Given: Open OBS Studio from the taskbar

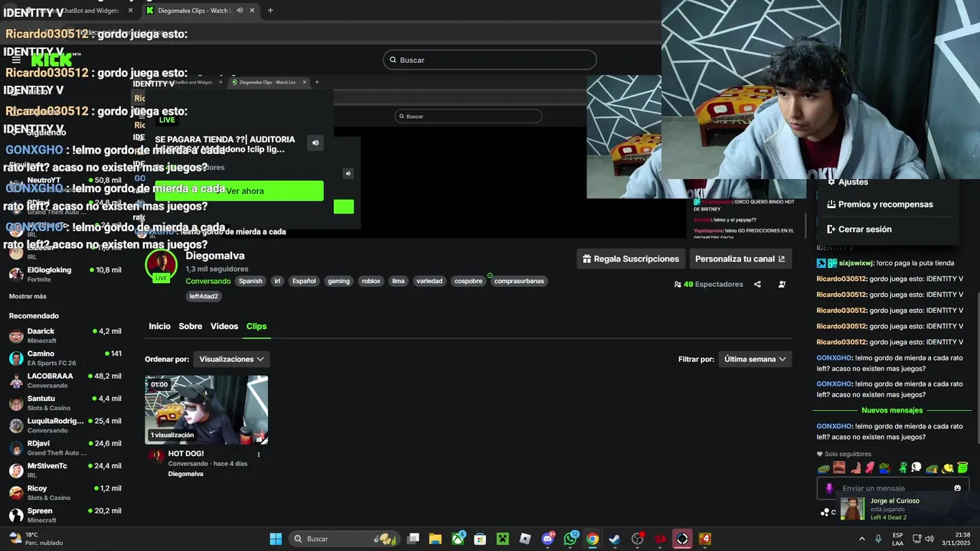Looking at the screenshot, I should (x=637, y=539).
